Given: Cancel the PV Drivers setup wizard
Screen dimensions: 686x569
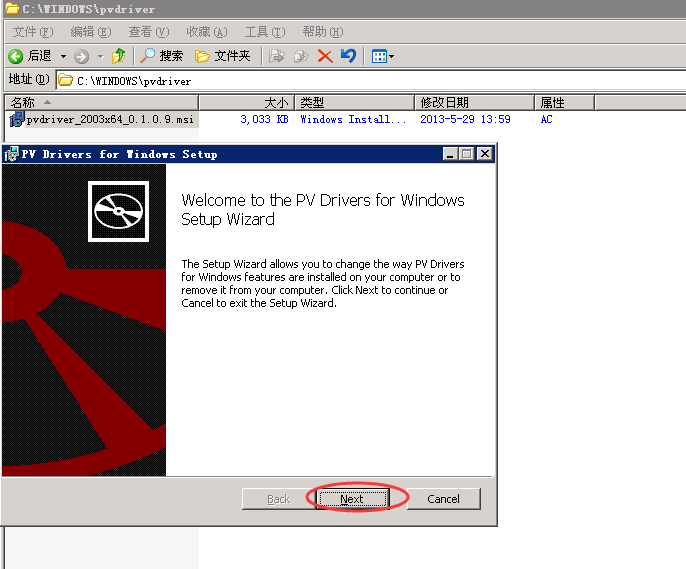Looking at the screenshot, I should 443,499.
